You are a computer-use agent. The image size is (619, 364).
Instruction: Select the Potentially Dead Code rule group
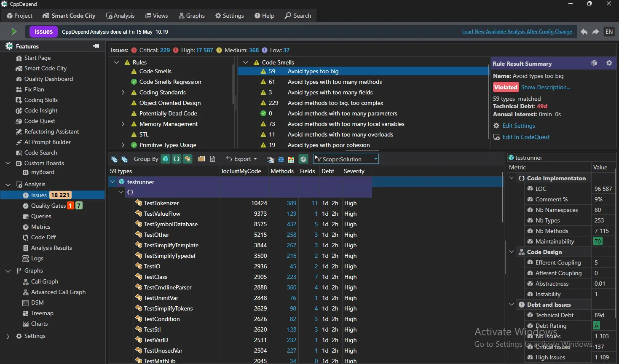tap(168, 113)
